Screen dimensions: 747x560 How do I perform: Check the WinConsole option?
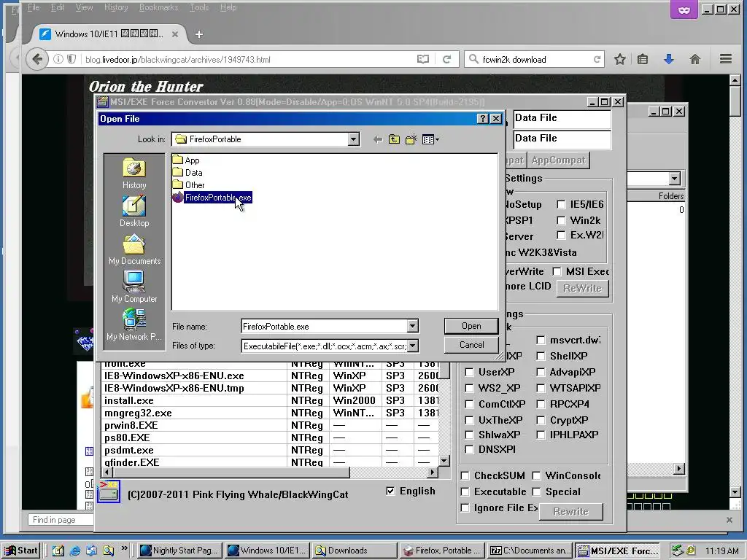pyautogui.click(x=537, y=475)
